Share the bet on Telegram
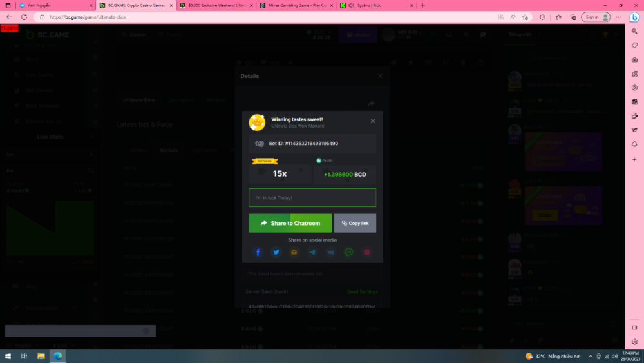This screenshot has width=644, height=363. click(x=312, y=253)
